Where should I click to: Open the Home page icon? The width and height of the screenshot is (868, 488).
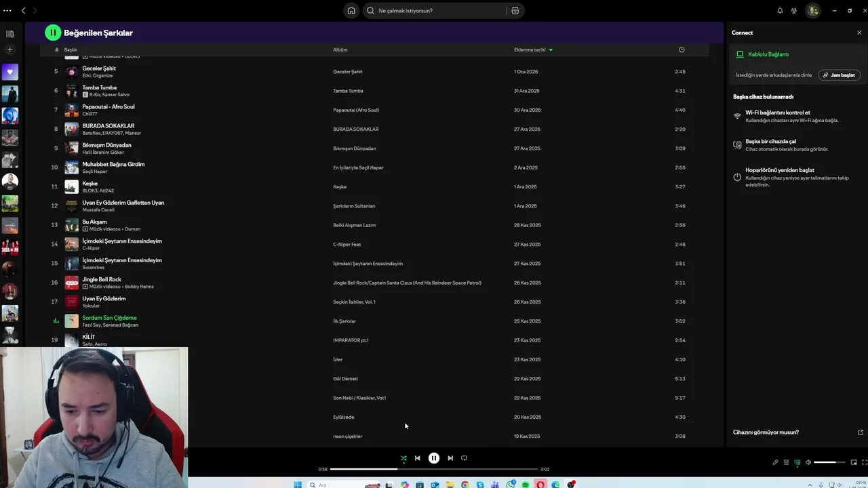351,11
